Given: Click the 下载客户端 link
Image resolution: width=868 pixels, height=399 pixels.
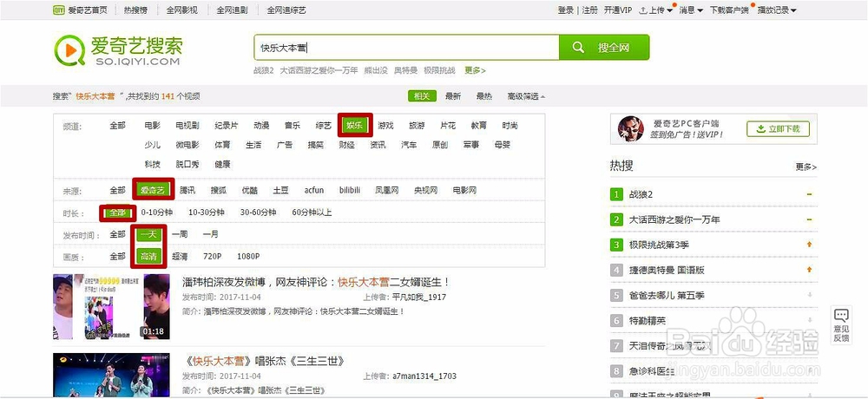Looking at the screenshot, I should (729, 10).
